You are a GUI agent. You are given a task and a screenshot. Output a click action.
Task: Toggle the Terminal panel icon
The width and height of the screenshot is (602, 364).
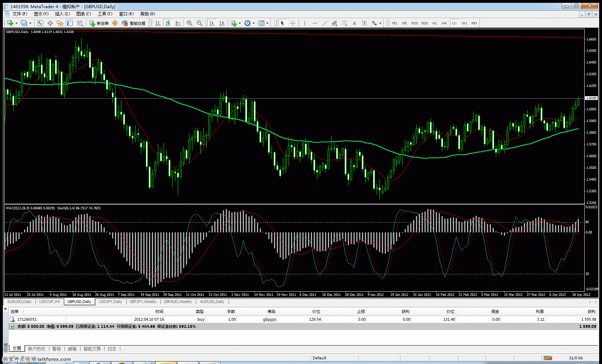point(70,23)
